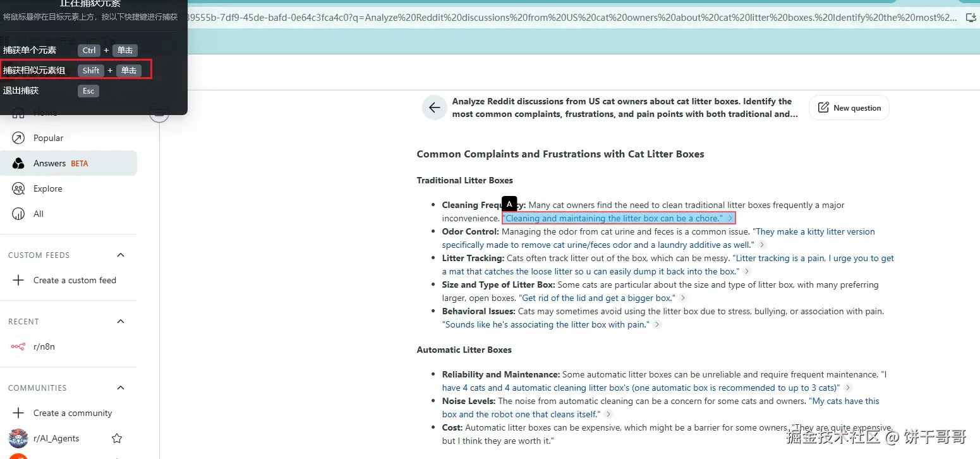Go back using the arrow beside the question
The width and height of the screenshot is (980, 459).
coord(434,108)
